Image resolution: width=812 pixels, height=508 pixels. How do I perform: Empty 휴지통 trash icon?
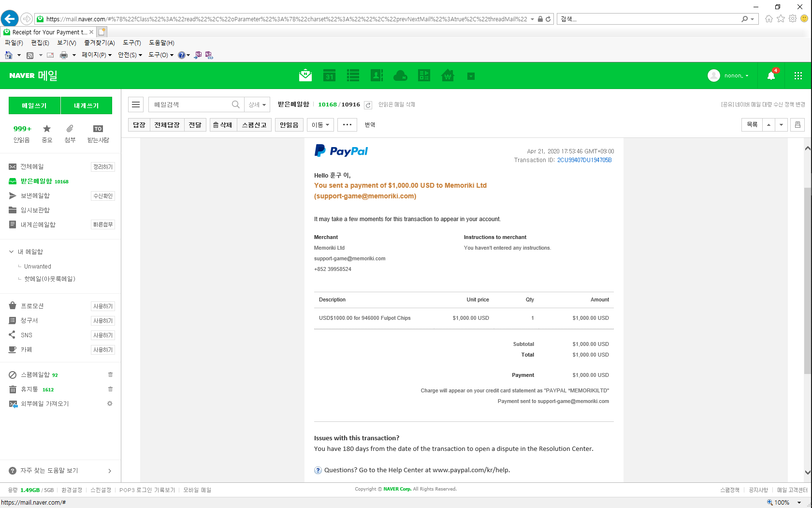110,389
